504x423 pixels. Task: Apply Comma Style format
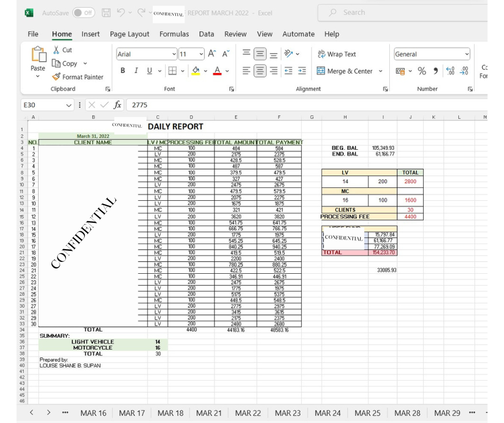(x=435, y=71)
